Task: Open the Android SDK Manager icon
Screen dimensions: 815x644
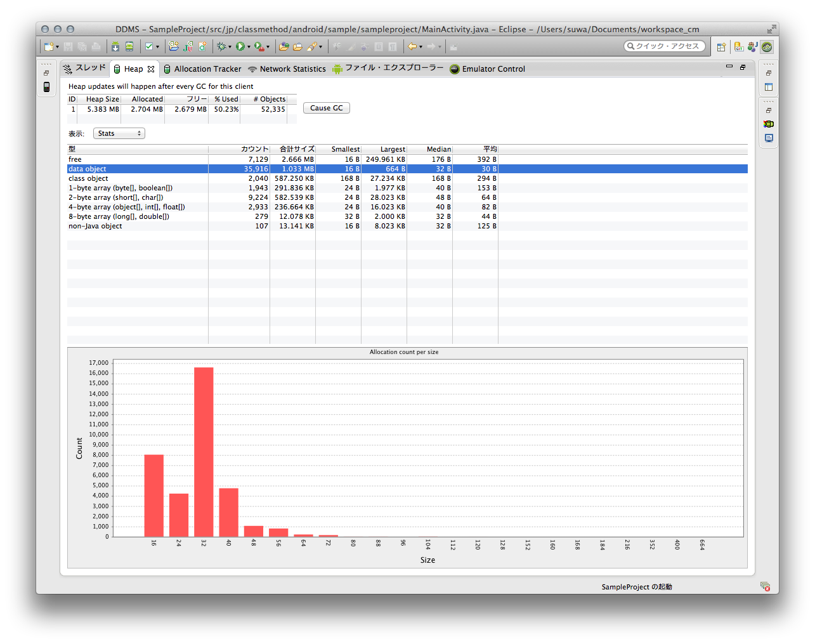Action: (115, 46)
